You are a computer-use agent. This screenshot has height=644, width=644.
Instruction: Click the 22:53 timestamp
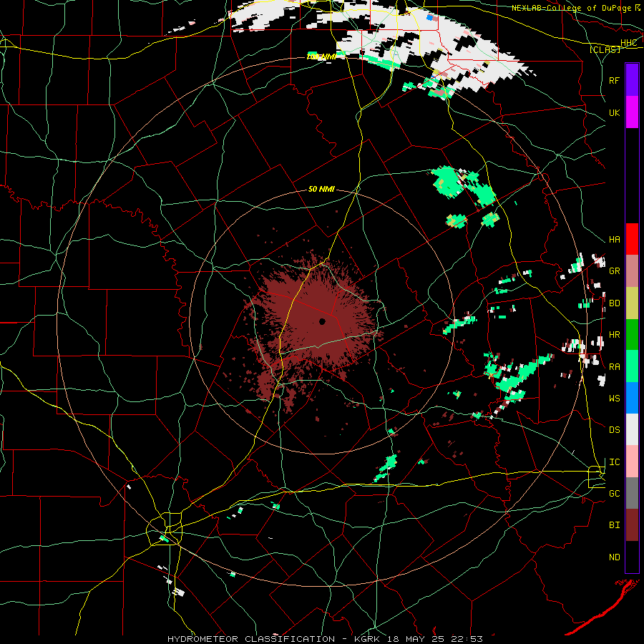tap(465, 639)
